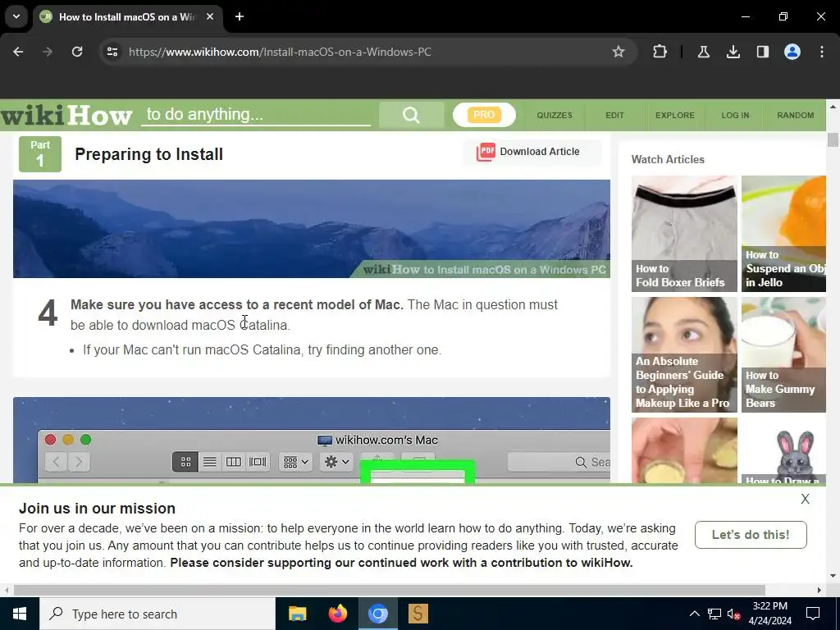Dismiss the mission banner with X
This screenshot has width=840, height=630.
point(805,500)
